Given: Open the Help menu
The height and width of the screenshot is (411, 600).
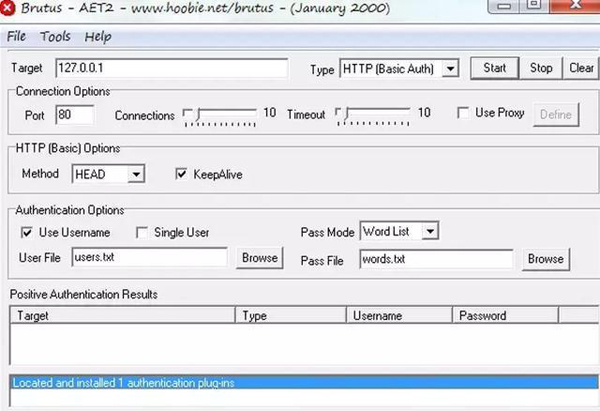Looking at the screenshot, I should (x=98, y=37).
